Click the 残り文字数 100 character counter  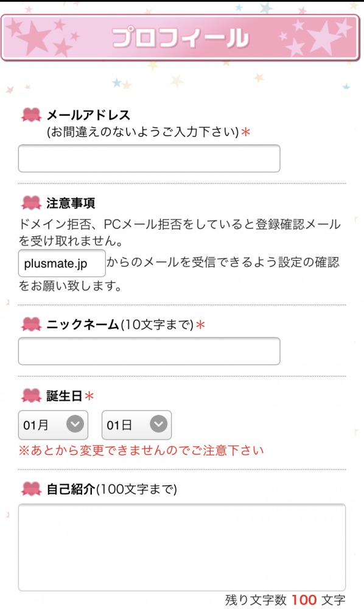(x=285, y=600)
